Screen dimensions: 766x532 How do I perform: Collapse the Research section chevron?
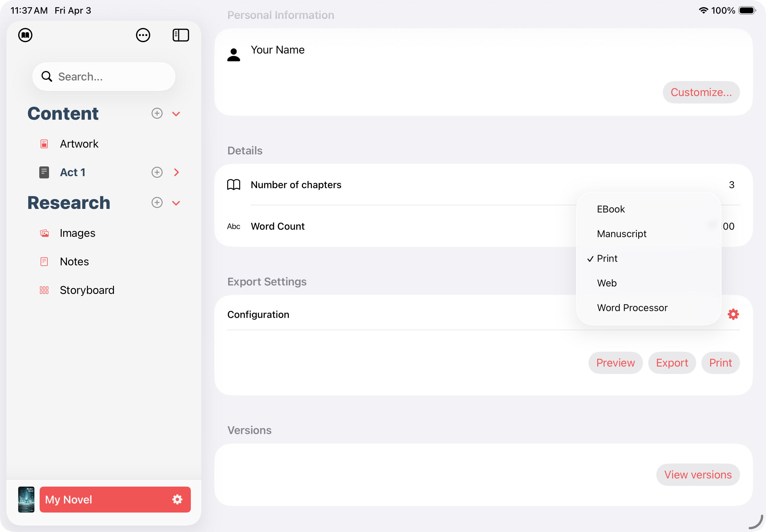[176, 203]
